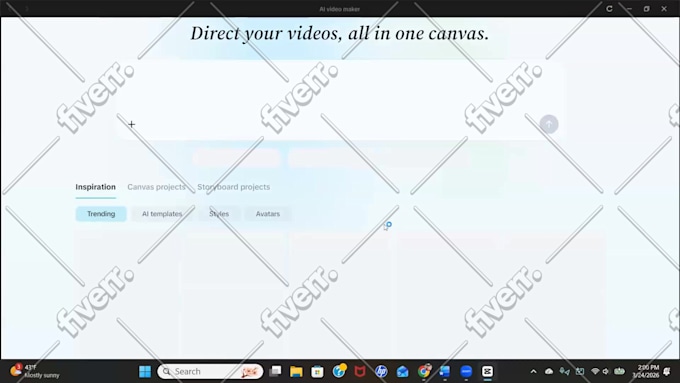Select the Avatars filter chip
The image size is (680, 383).
coord(268,214)
